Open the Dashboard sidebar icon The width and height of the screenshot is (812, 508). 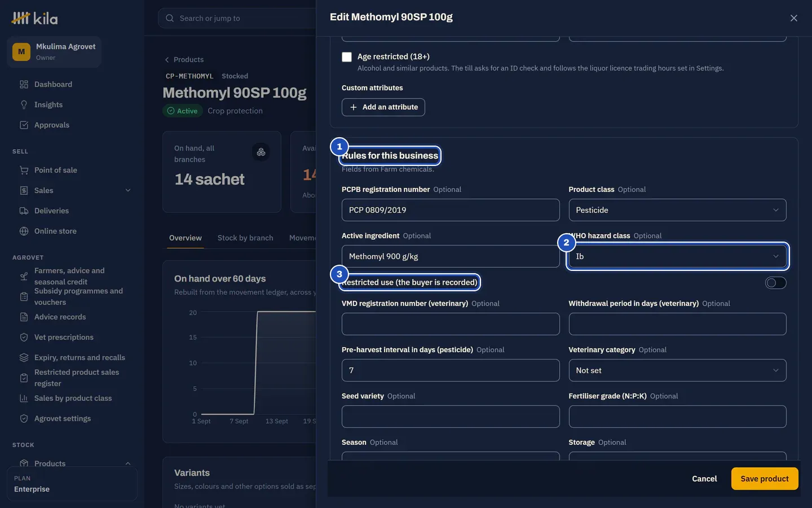coord(24,85)
